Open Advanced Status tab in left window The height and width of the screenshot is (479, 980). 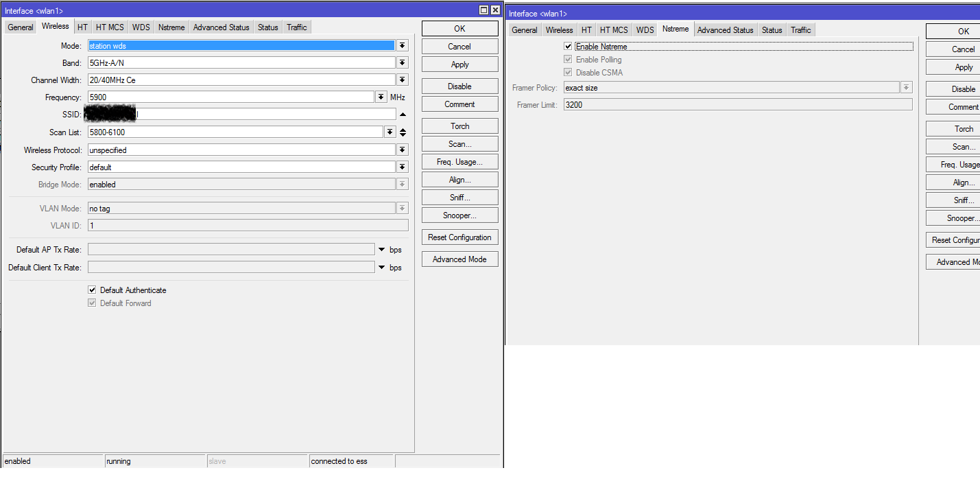tap(221, 27)
